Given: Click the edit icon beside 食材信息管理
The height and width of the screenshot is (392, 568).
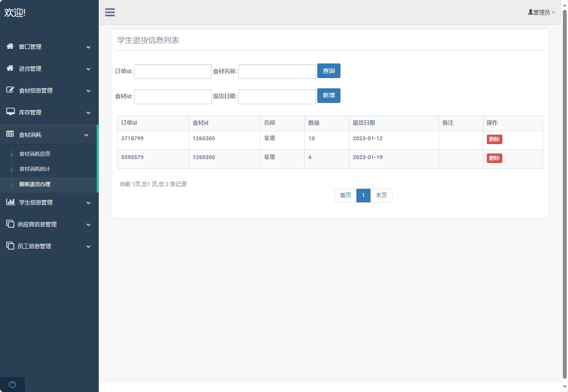Looking at the screenshot, I should (x=10, y=90).
